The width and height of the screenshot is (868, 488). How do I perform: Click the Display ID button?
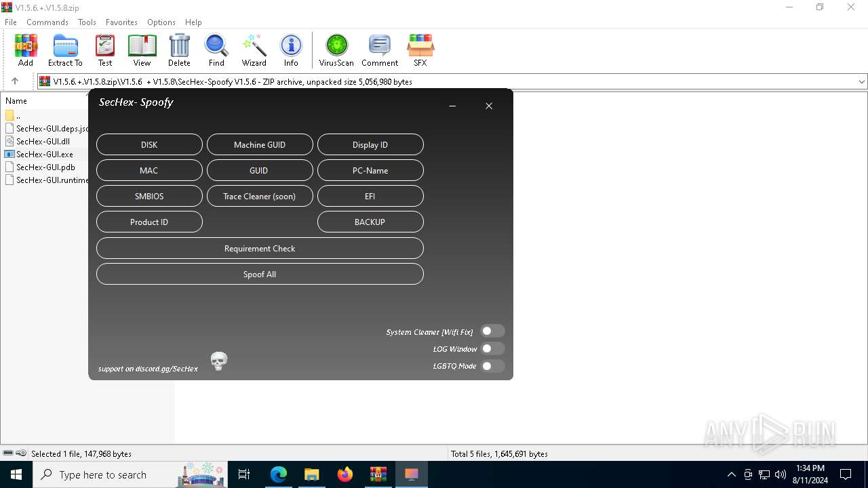370,144
